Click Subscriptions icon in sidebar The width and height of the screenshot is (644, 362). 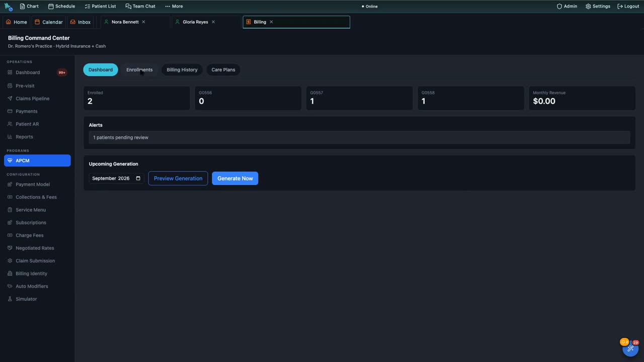click(x=10, y=223)
